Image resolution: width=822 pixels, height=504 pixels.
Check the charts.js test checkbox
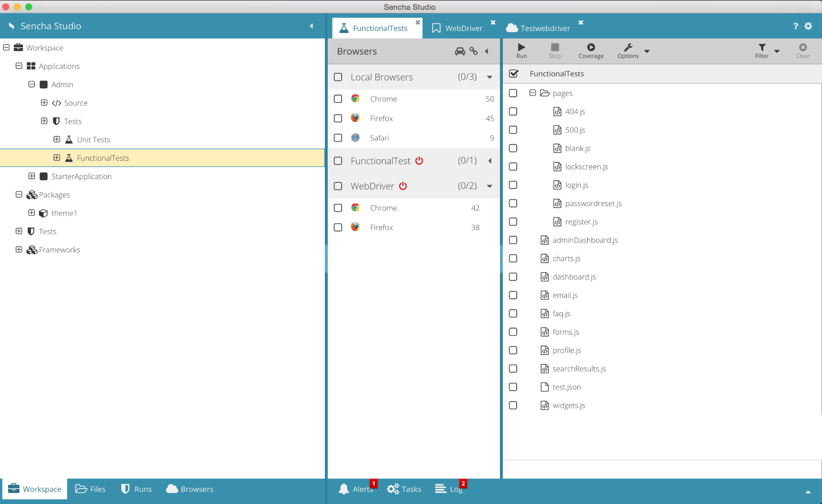(x=513, y=258)
